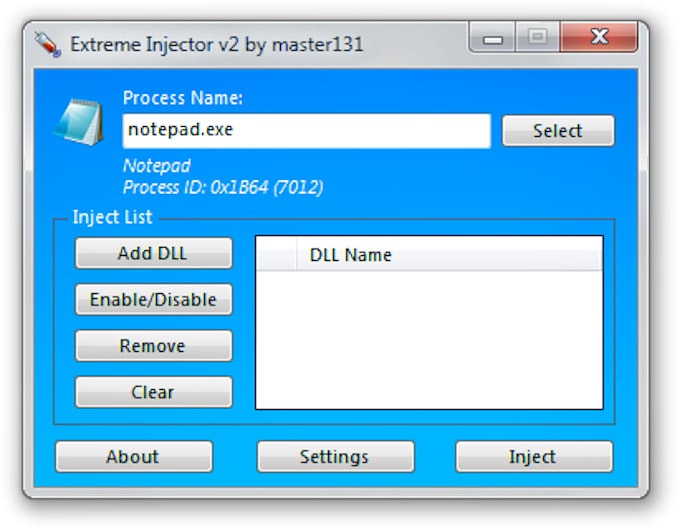Open the Settings window
Image resolution: width=680 pixels, height=531 pixels.
(334, 457)
